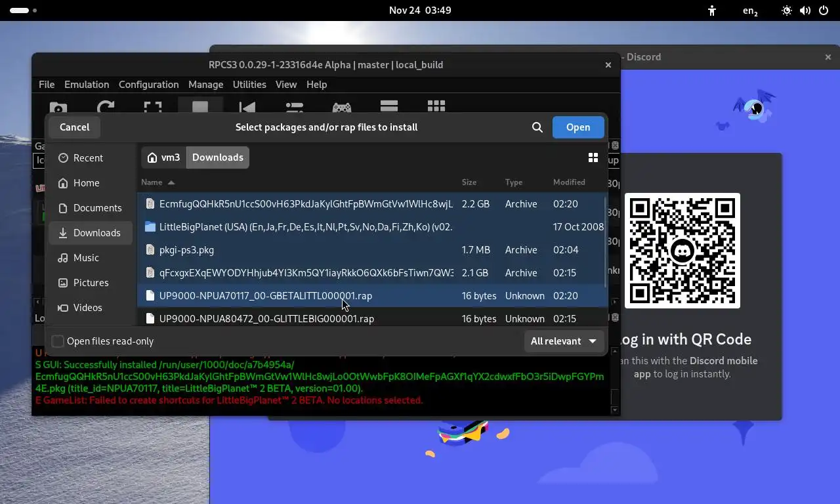The width and height of the screenshot is (840, 504).
Task: Click the Config sliders icon in RPCS3 toolbar
Action: (294, 108)
